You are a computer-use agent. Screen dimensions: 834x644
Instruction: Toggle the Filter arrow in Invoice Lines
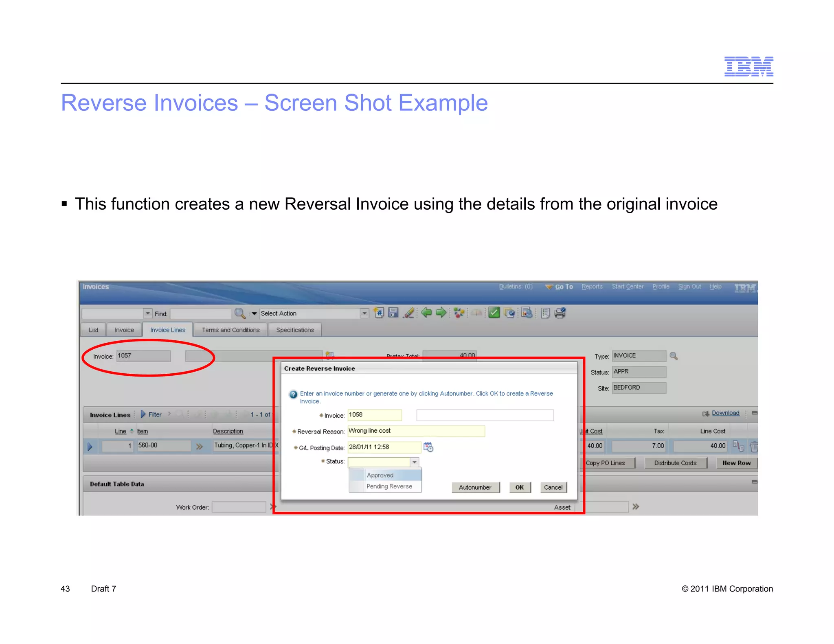(x=143, y=414)
